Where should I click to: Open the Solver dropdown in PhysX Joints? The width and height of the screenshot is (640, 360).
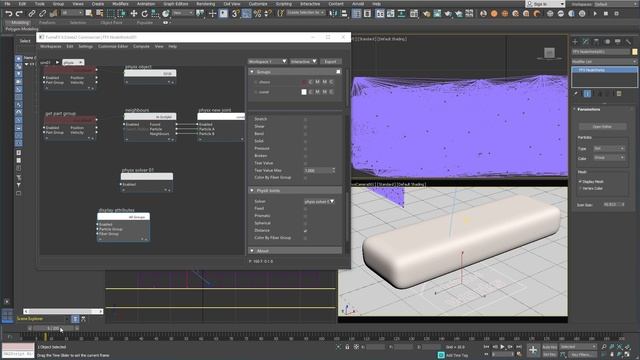(x=319, y=201)
